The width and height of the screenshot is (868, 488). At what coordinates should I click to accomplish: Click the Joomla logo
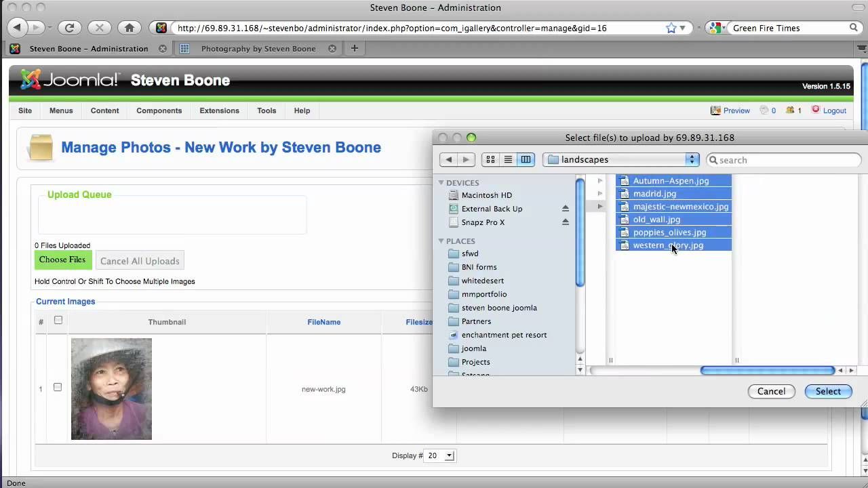click(x=70, y=80)
